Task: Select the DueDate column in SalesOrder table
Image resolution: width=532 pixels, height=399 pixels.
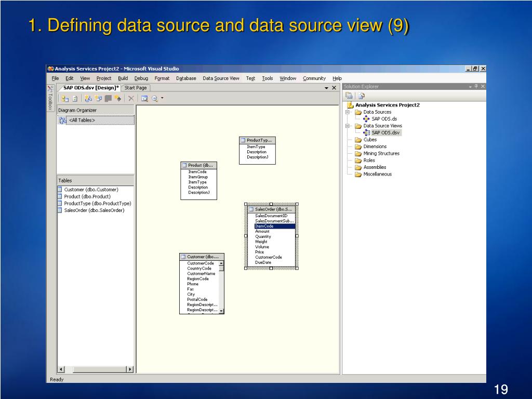Action: 263,262
